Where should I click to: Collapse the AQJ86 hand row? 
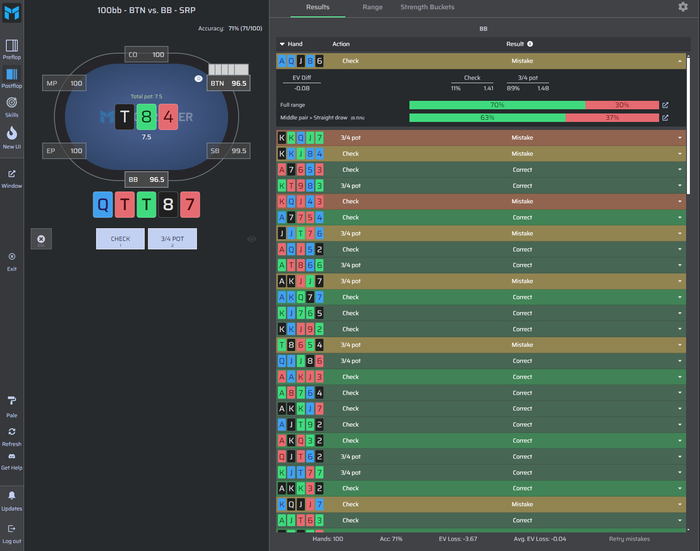point(680,61)
